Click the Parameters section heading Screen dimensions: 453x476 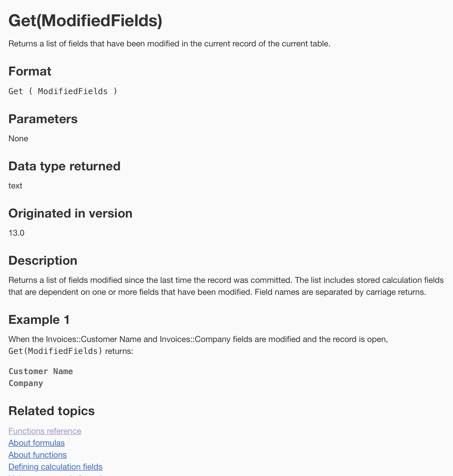tap(43, 119)
